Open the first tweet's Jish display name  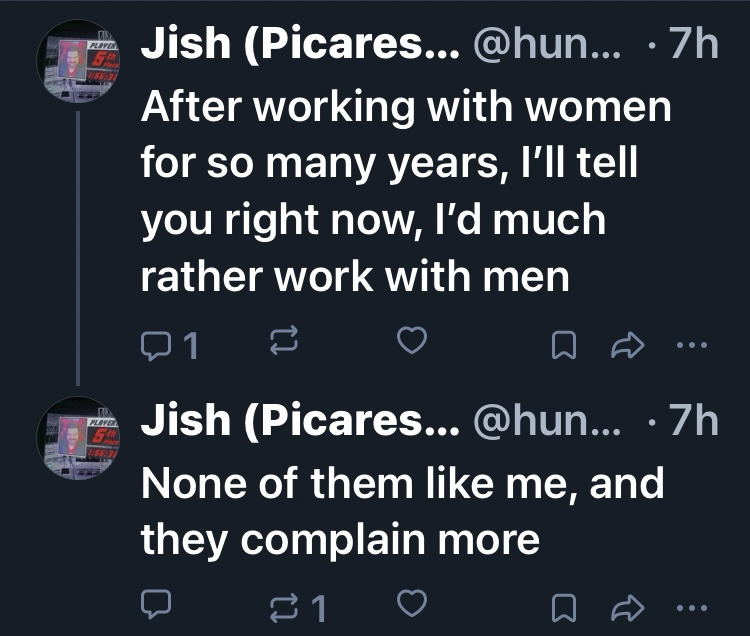coord(300,45)
